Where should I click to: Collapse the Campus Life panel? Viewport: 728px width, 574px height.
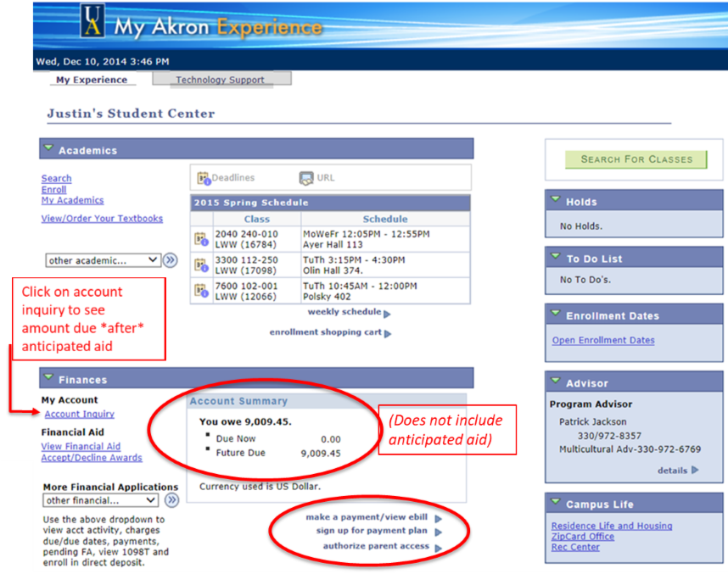click(x=555, y=502)
